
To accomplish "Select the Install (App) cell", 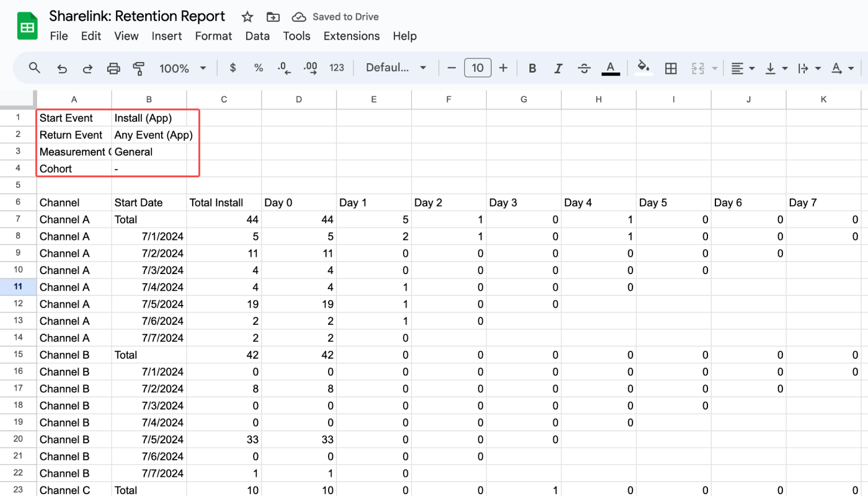I will (x=149, y=118).
